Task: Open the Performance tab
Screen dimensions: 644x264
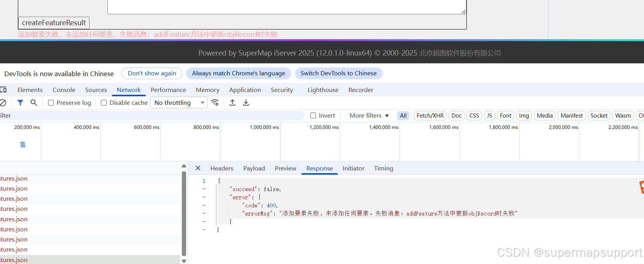Action: pos(168,90)
